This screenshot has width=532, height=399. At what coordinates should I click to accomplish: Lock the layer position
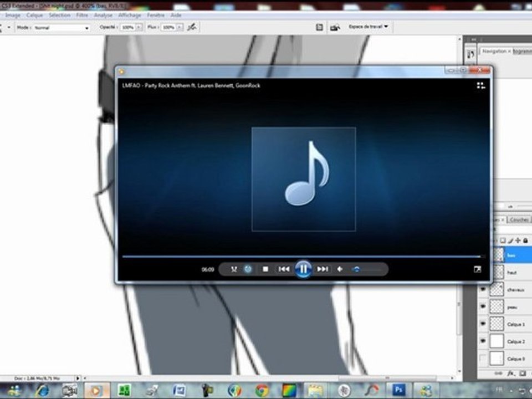518,241
